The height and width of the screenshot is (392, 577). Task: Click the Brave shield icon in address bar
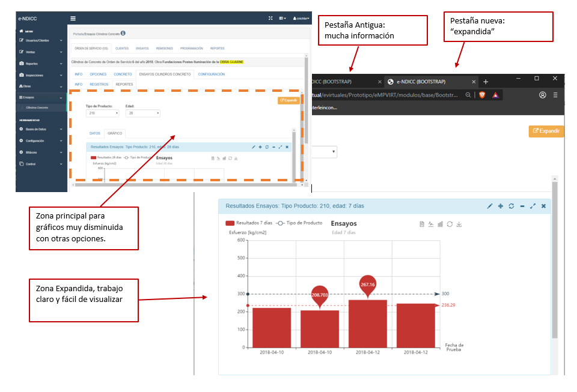481,95
